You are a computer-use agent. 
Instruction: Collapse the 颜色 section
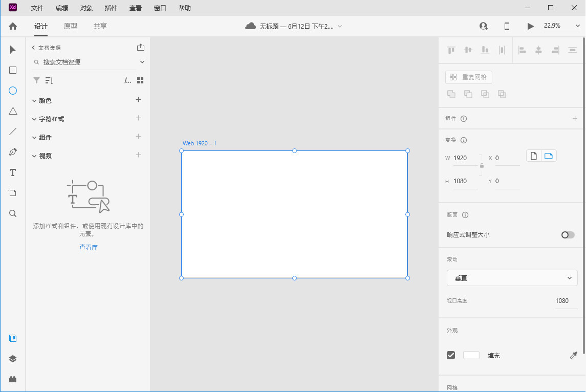pyautogui.click(x=35, y=101)
